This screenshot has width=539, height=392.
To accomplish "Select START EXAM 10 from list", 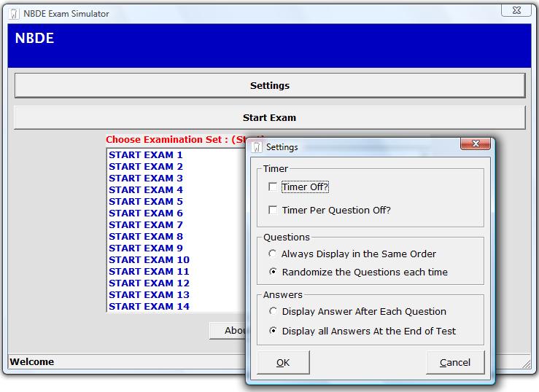I will (150, 260).
